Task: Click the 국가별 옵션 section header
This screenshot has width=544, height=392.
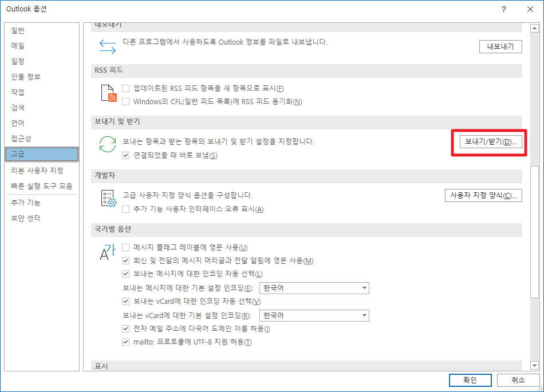Action: click(306, 229)
